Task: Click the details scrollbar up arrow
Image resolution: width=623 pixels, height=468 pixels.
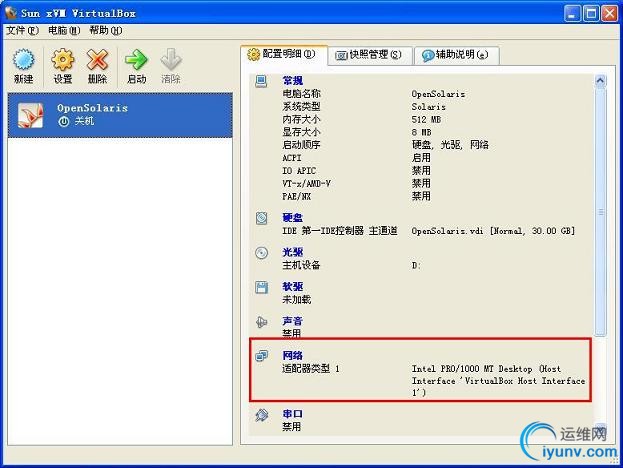Action: point(600,81)
